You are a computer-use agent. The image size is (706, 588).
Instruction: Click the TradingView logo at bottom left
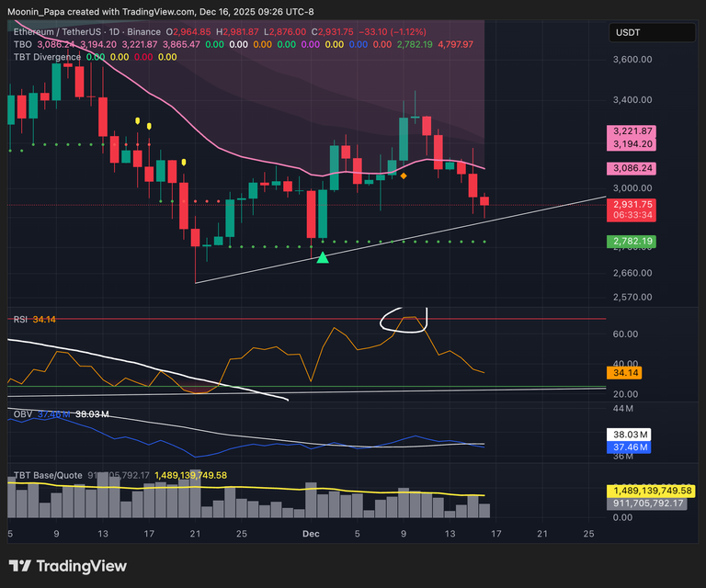[x=67, y=566]
